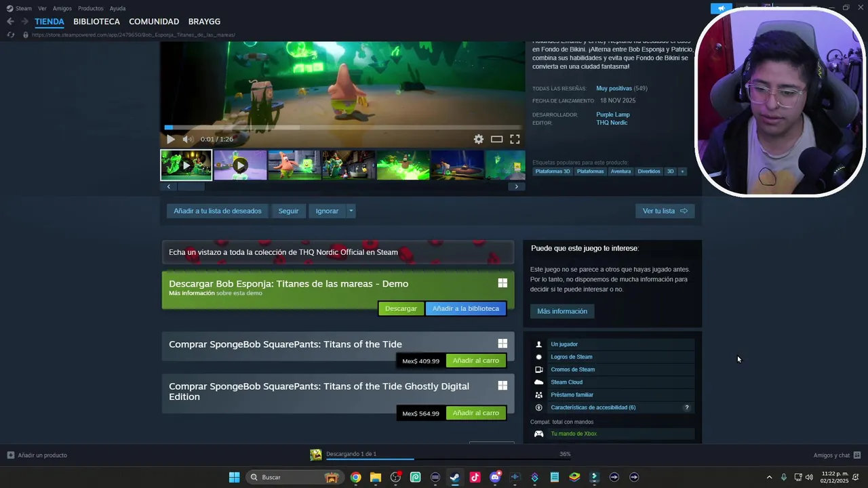This screenshot has width=868, height=488.
Task: Select the second video thumbnail with play icon
Action: point(240,165)
